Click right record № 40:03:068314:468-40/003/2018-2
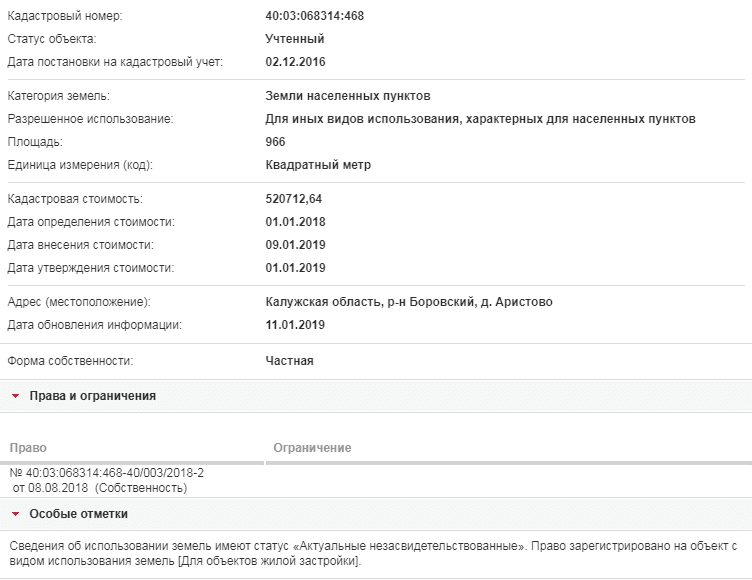This screenshot has height=580, width=752. click(x=106, y=473)
